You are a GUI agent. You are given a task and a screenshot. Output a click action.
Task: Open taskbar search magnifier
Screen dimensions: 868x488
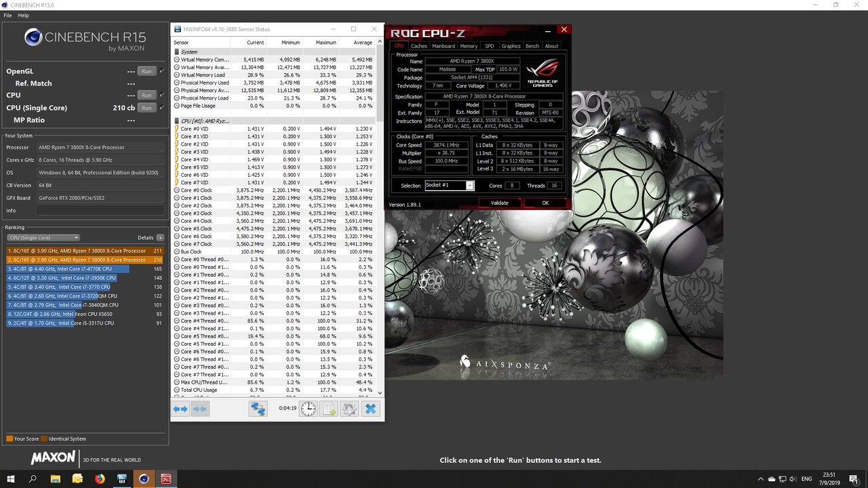point(33,479)
